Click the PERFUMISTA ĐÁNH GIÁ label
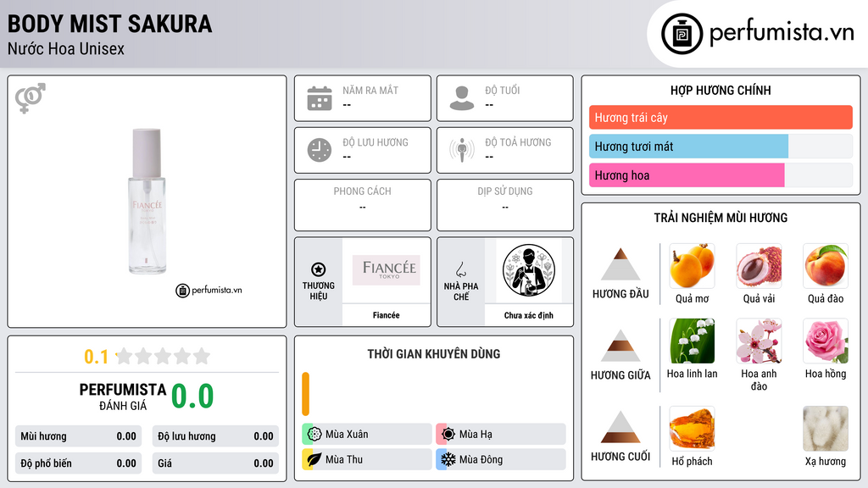Image resolution: width=868 pixels, height=488 pixels. [123, 396]
